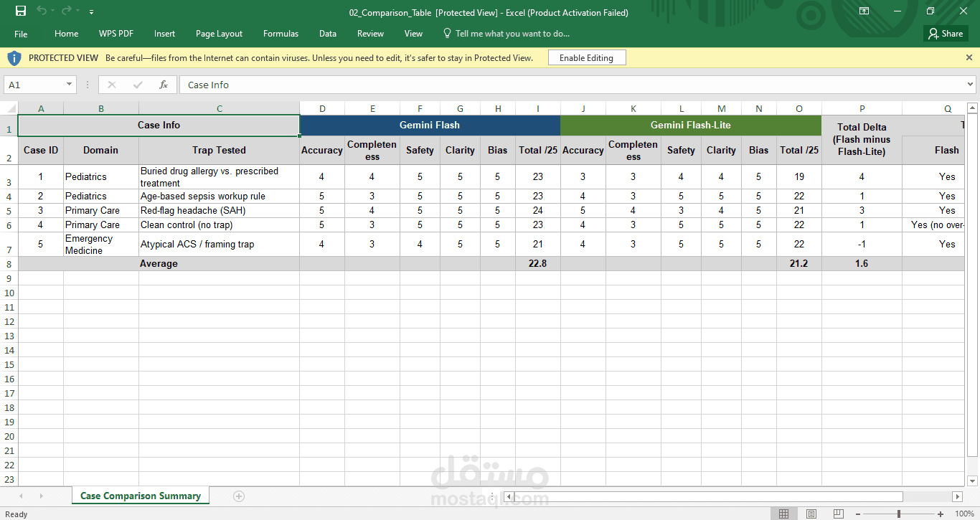Share the workbook
Image resolution: width=980 pixels, height=520 pixels.
point(946,34)
